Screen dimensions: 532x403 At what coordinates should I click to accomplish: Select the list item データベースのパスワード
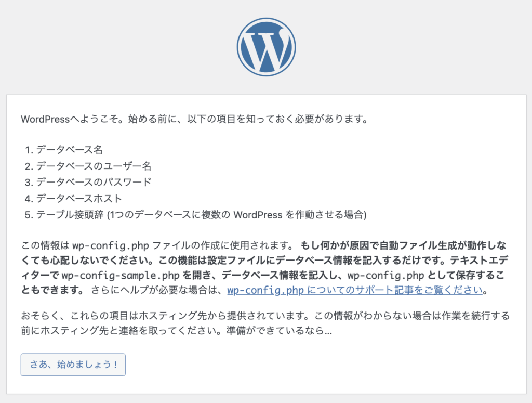(94, 183)
